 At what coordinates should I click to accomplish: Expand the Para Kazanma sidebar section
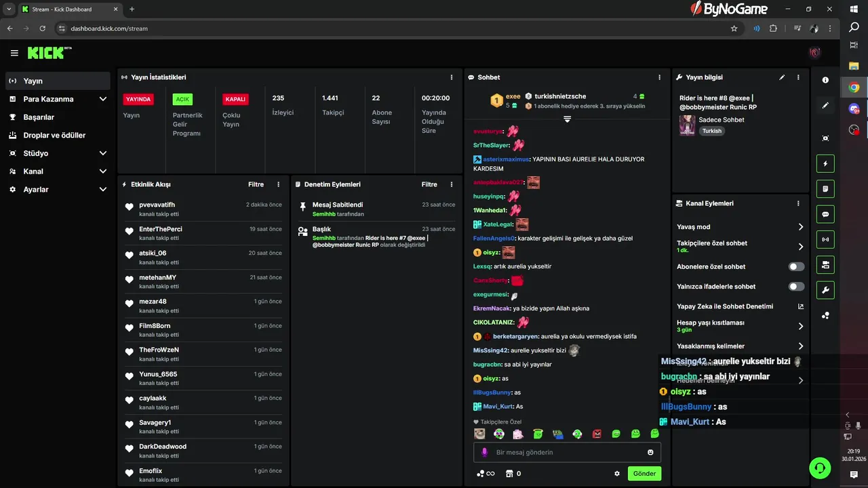click(x=103, y=99)
